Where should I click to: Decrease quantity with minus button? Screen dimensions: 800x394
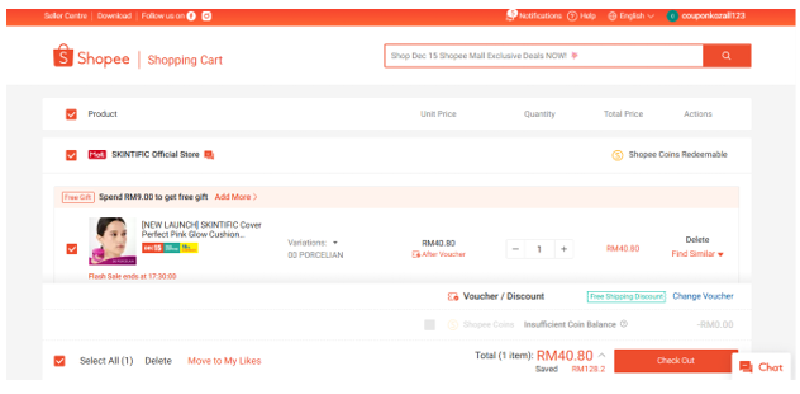coord(515,249)
